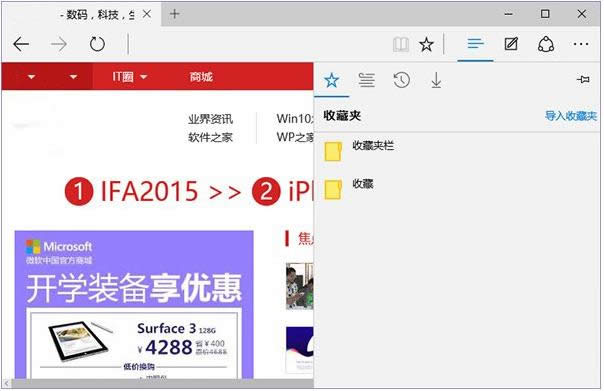Image resolution: width=604 pixels, height=391 pixels.
Task: Click the IFA2015 headline link
Action: pyautogui.click(x=149, y=191)
